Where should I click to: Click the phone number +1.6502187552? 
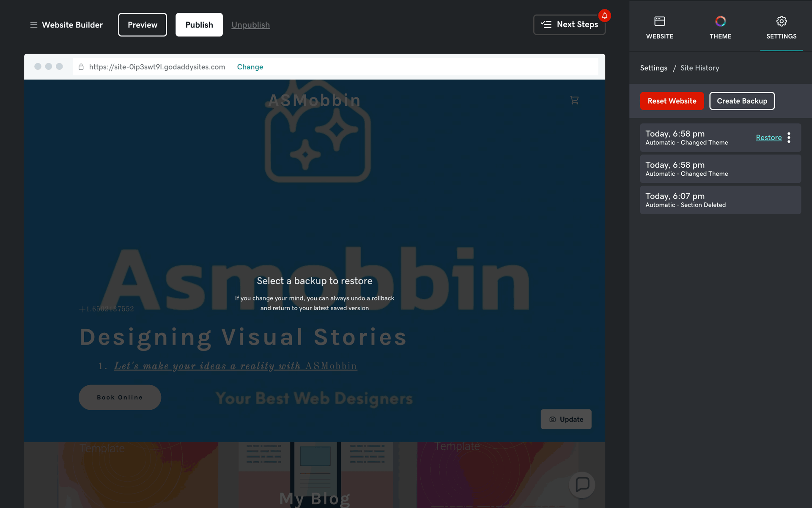(x=107, y=309)
